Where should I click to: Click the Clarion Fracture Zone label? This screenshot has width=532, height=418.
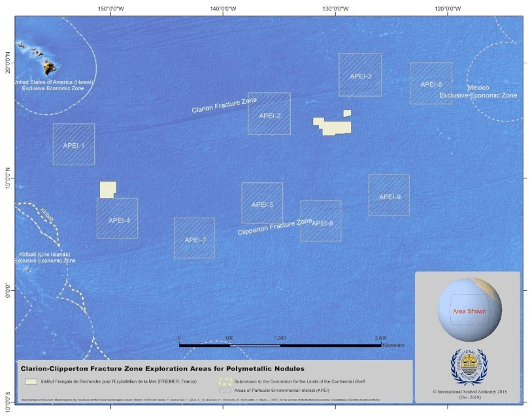[224, 105]
